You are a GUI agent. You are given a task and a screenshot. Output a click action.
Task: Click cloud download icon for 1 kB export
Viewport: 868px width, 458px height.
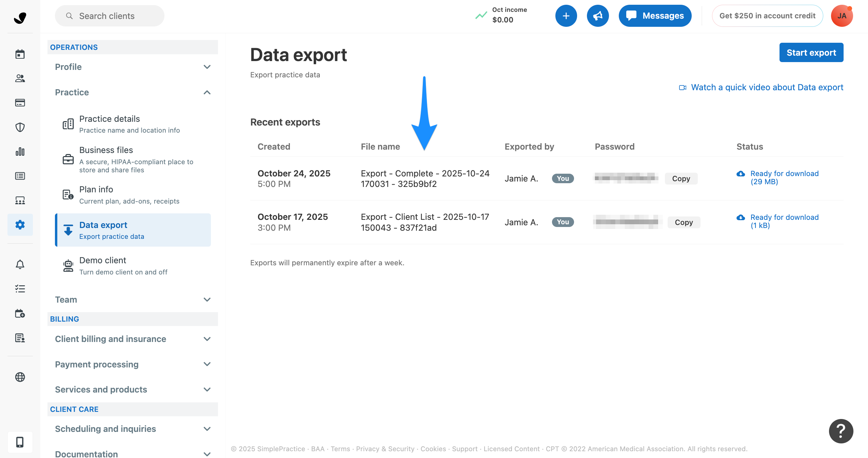741,217
